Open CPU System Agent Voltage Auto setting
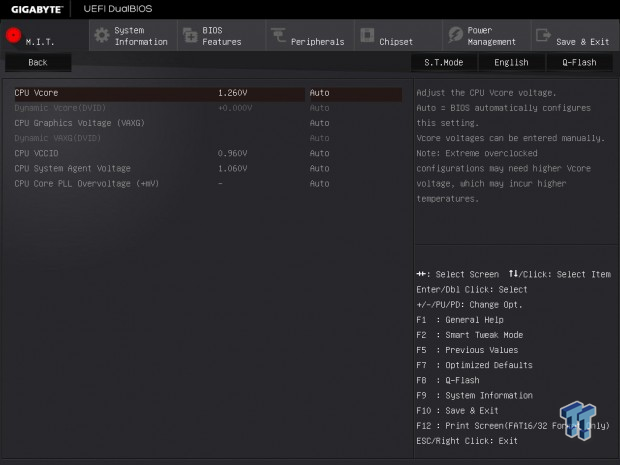This screenshot has width=620, height=465. pyautogui.click(x=319, y=168)
